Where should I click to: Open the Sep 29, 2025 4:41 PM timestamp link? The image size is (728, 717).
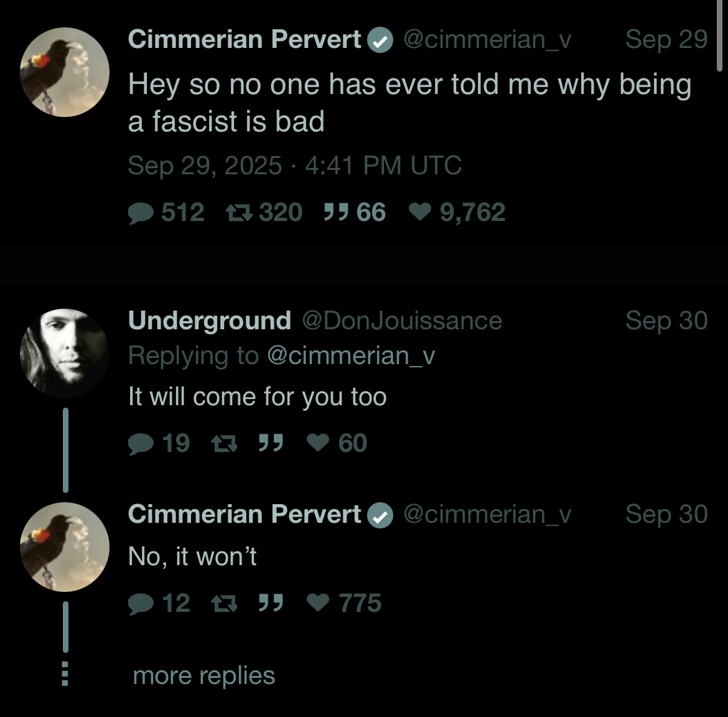click(294, 166)
